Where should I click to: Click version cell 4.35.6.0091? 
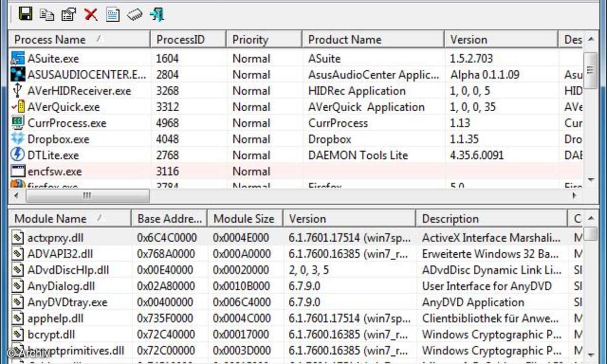tap(477, 155)
